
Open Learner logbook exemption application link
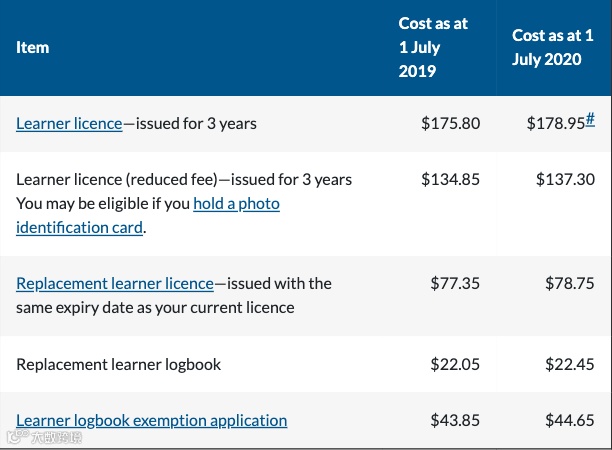[151, 420]
